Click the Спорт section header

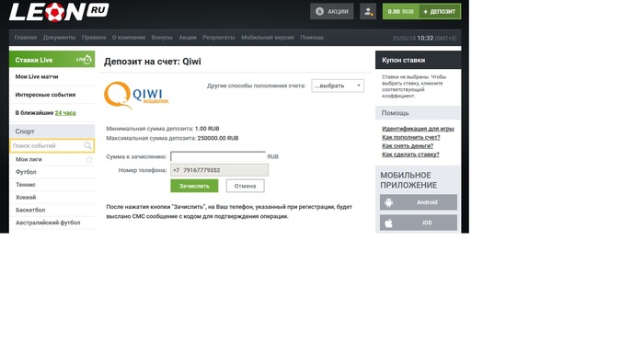[x=52, y=131]
